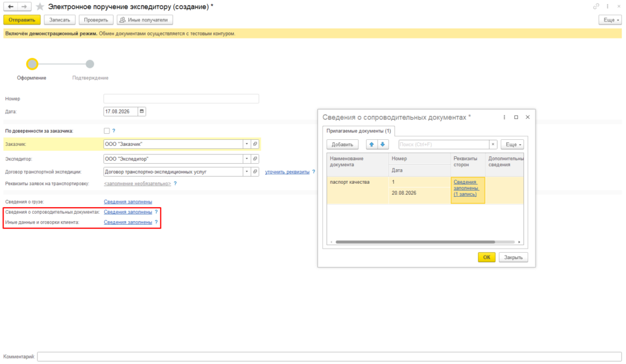The image size is (626, 364).
Task: Clear the search field in the dialog
Action: point(493,144)
